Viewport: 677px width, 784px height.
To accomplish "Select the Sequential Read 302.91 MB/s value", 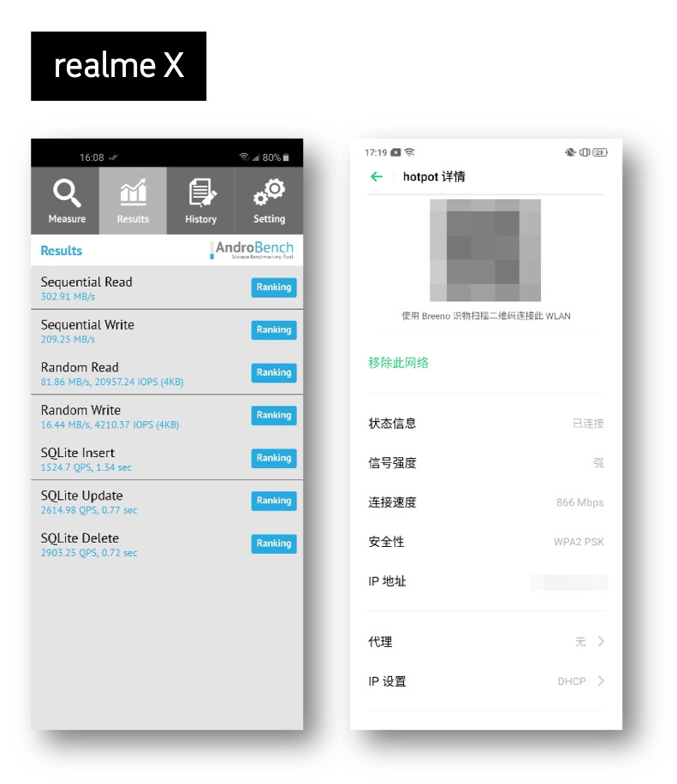I will pos(68,296).
